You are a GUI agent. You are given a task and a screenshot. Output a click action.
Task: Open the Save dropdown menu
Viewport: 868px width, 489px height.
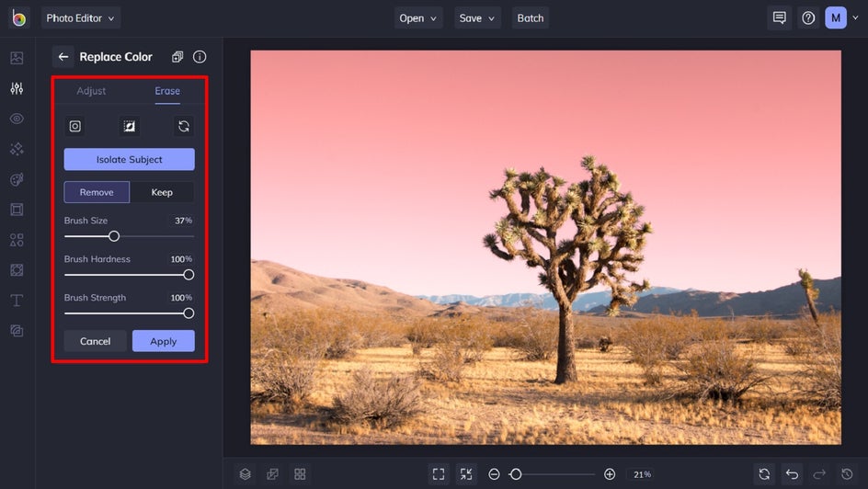click(477, 17)
